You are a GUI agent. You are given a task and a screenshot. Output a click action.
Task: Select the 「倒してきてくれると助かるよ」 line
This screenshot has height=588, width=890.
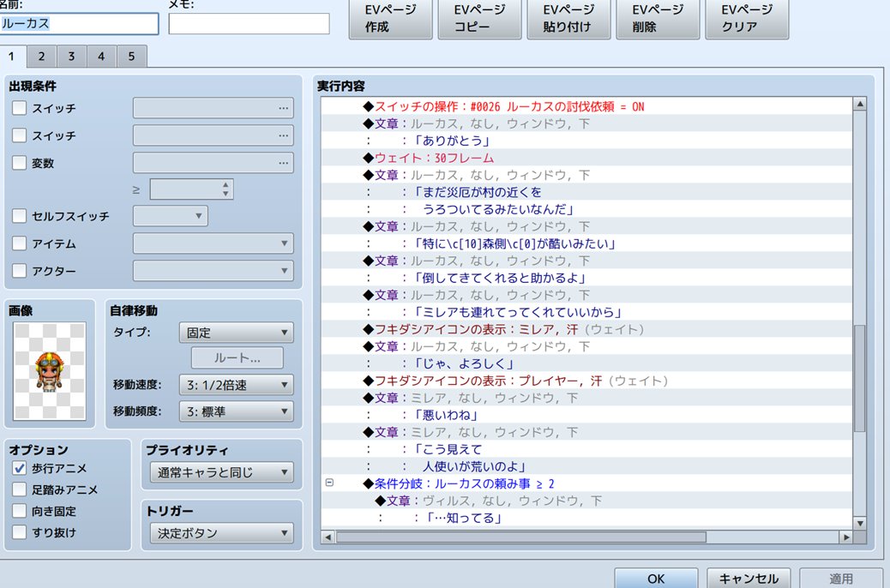coord(586,278)
